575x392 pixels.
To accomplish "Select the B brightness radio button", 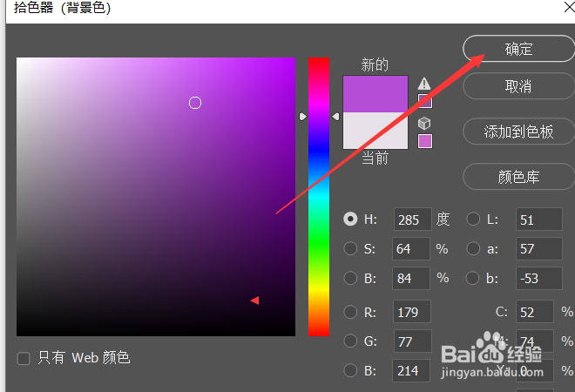I will tap(350, 278).
